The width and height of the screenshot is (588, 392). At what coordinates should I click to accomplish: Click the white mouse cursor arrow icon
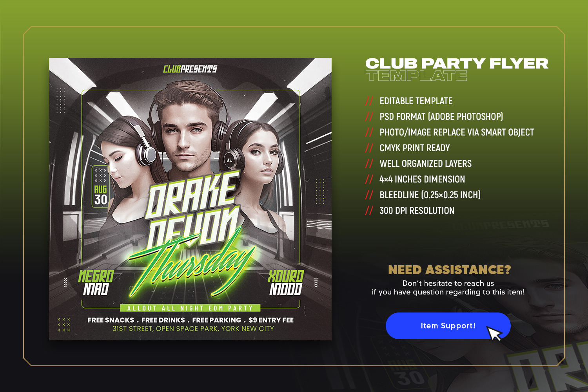(x=495, y=334)
